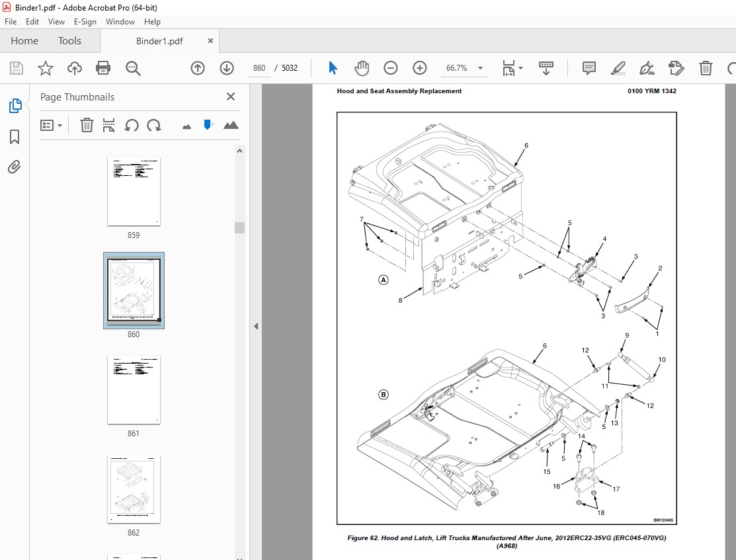Zoom in with plus button
This screenshot has height=560, width=736.
pyautogui.click(x=420, y=68)
